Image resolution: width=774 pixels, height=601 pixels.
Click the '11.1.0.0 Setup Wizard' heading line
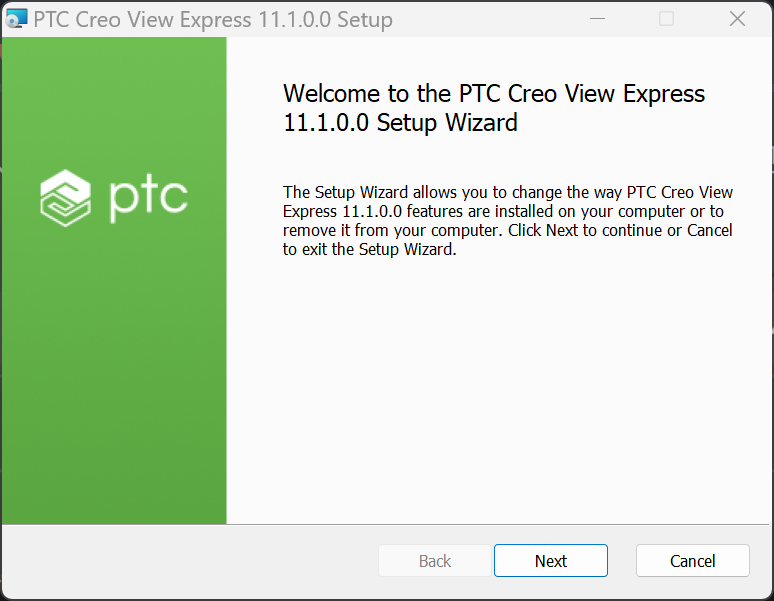click(x=400, y=122)
